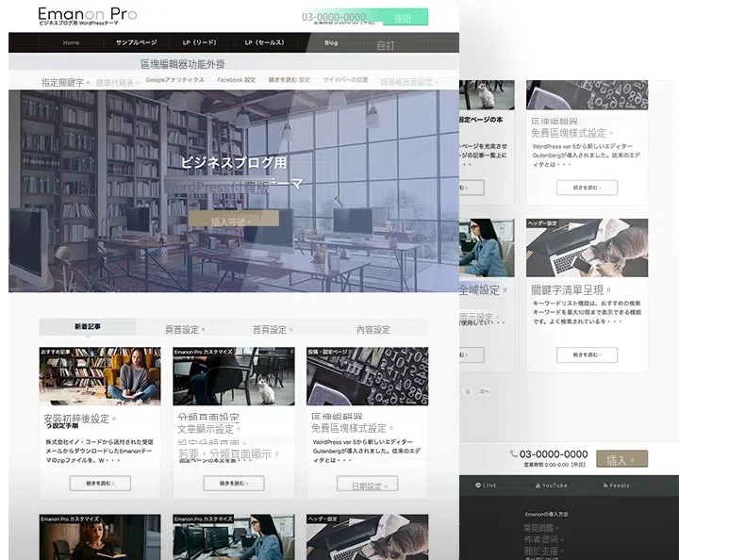Open the 投稿・固定ページ letterpress thumbnail
This screenshot has height=560, width=745.
367,376
